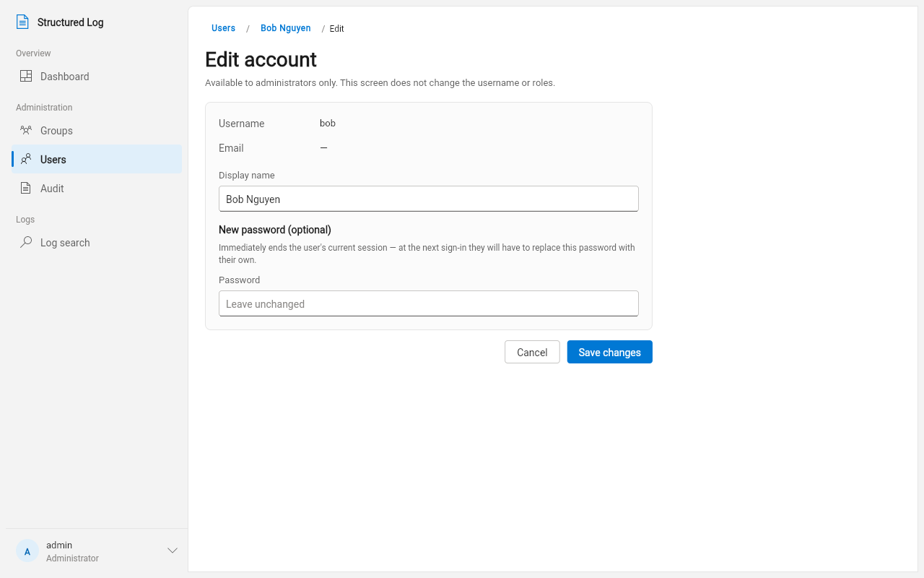This screenshot has height=578, width=924.
Task: Open the Dashboard page
Action: (97, 76)
